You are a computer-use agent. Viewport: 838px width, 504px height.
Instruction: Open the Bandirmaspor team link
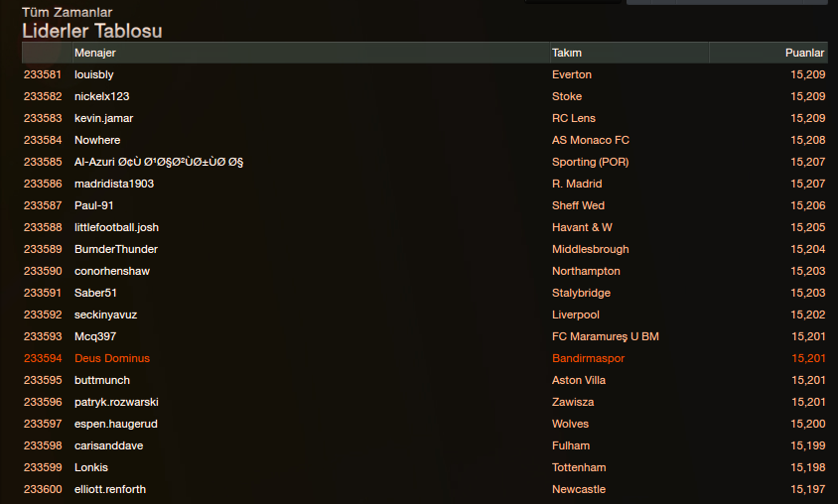[x=589, y=359]
